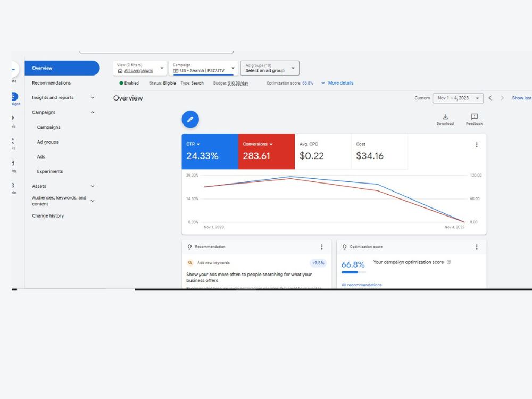The height and width of the screenshot is (399, 532).
Task: Click the Avg. CPC scorecard
Action: coord(323,151)
